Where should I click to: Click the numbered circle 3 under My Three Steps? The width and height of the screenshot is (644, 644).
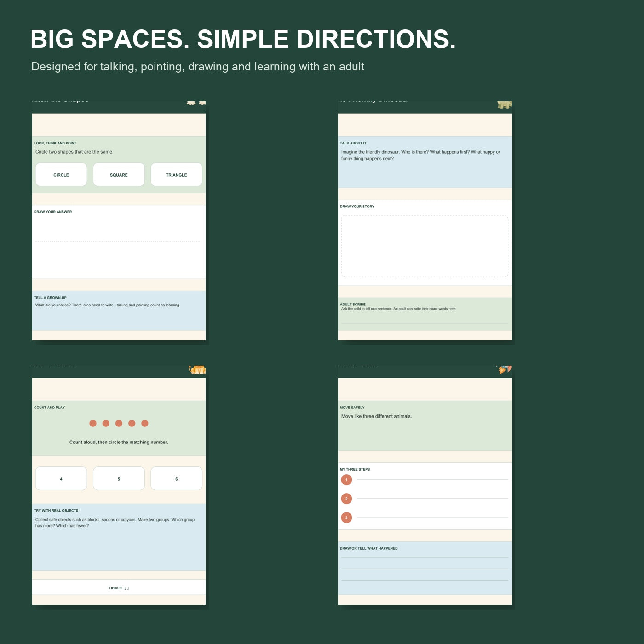[x=346, y=517]
